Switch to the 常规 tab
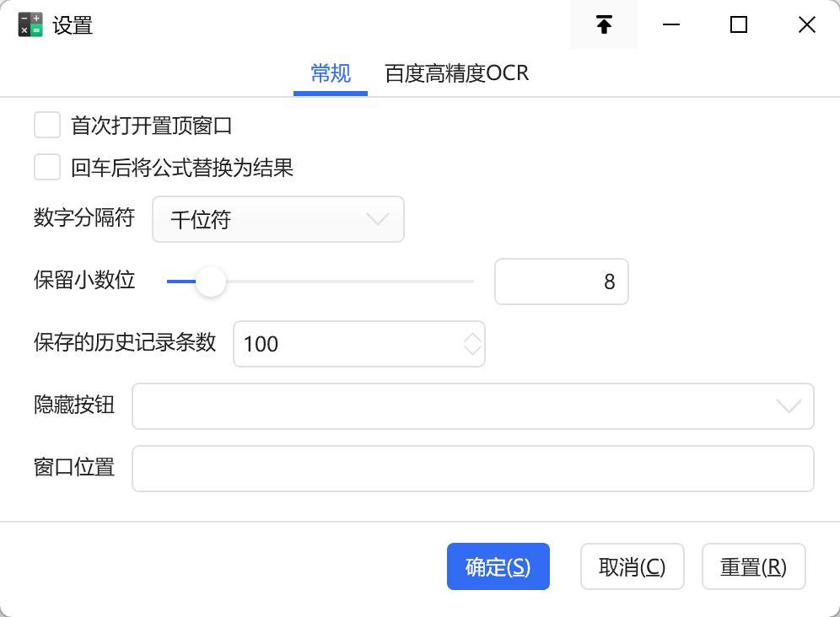Image resolution: width=840 pixels, height=617 pixels. pyautogui.click(x=331, y=74)
